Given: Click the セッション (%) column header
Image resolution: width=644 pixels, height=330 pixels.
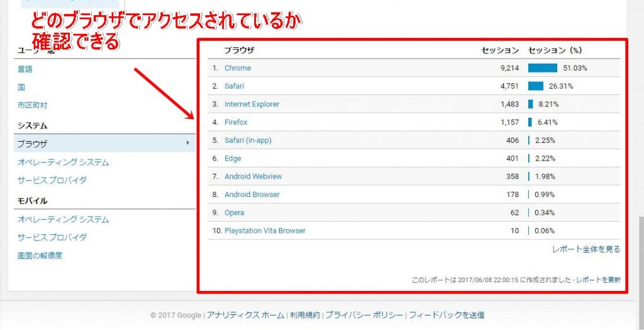Looking at the screenshot, I should 555,50.
